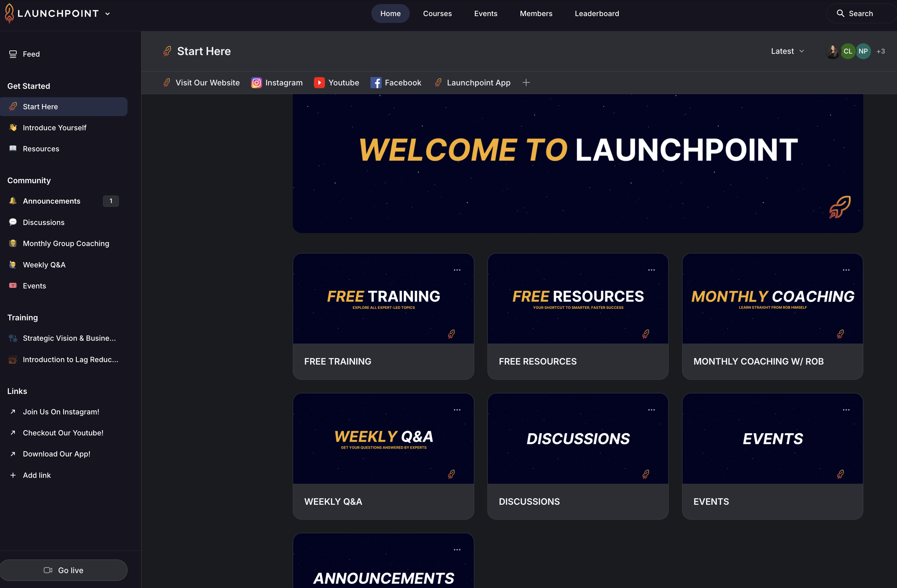The width and height of the screenshot is (897, 588).
Task: Click the Community section heading
Action: point(29,180)
